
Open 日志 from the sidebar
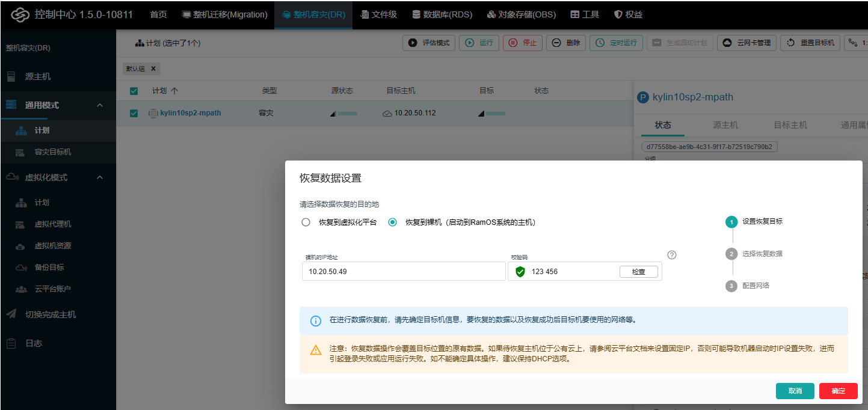click(x=34, y=343)
